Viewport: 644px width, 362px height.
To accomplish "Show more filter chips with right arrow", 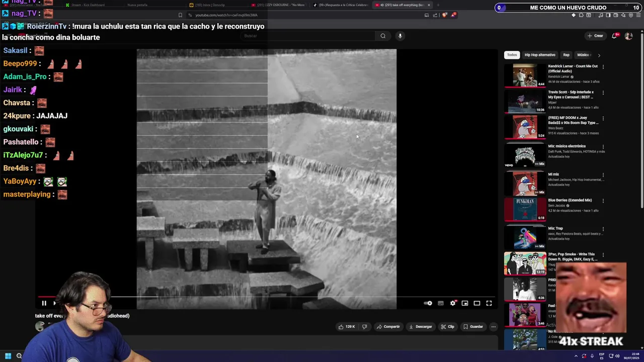I will tap(599, 55).
